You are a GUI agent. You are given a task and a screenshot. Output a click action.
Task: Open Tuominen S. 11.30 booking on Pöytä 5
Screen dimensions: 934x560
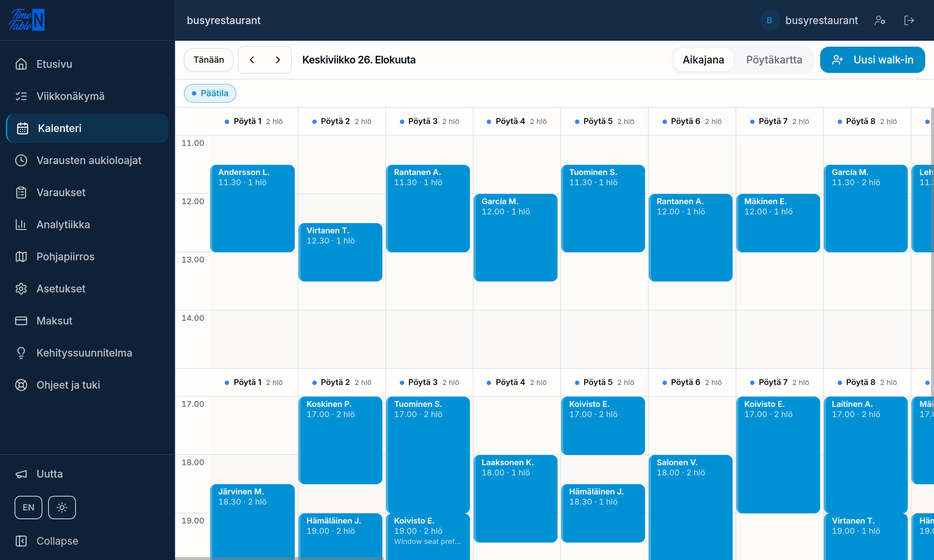[x=603, y=208]
